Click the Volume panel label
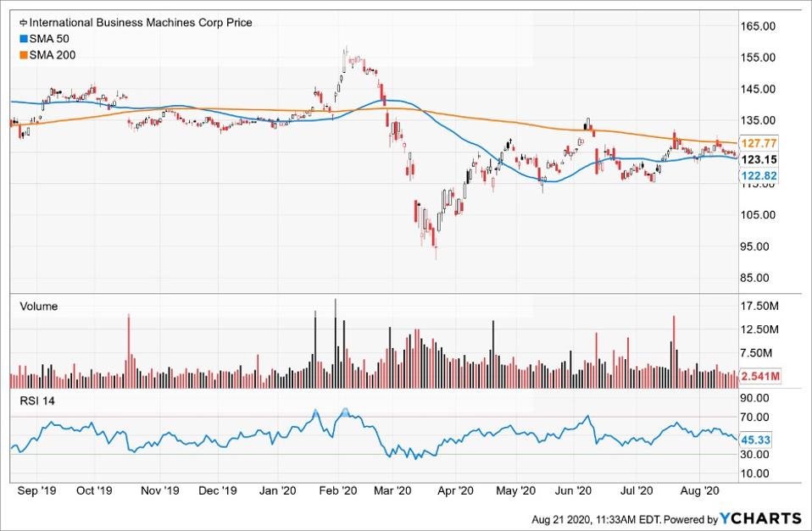812x531 pixels. tap(38, 307)
